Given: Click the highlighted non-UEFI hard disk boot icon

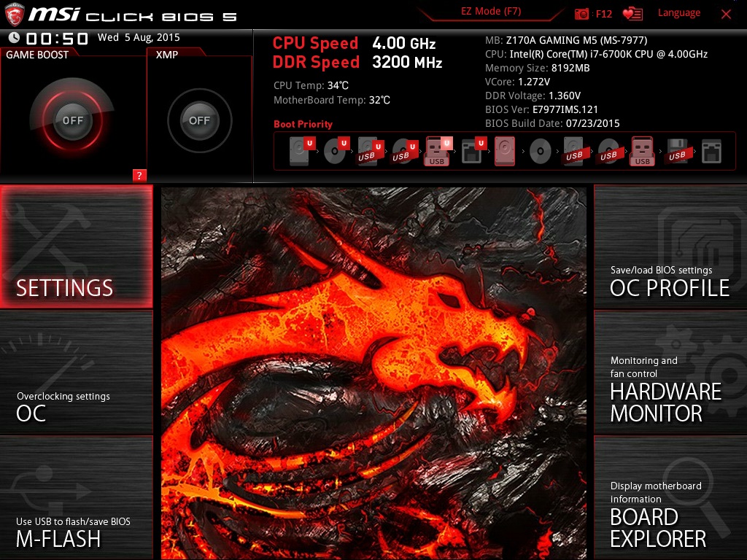Looking at the screenshot, I should pyautogui.click(x=505, y=151).
